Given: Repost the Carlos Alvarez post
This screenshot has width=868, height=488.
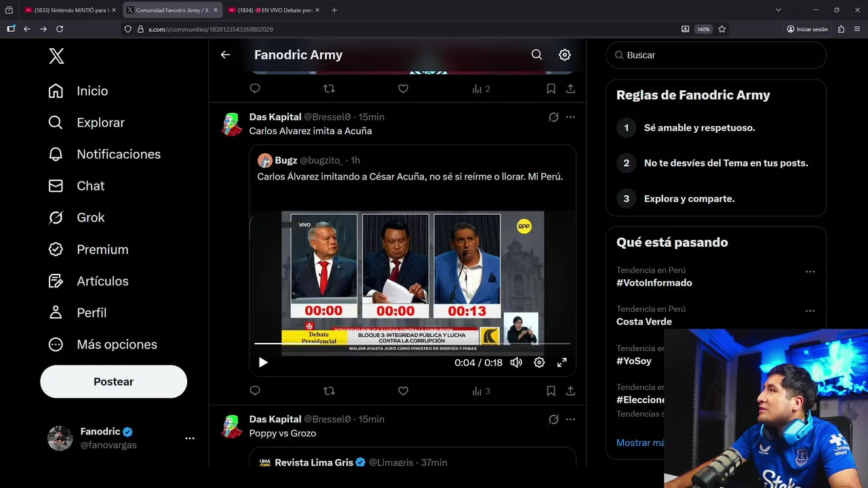Looking at the screenshot, I should click(329, 391).
